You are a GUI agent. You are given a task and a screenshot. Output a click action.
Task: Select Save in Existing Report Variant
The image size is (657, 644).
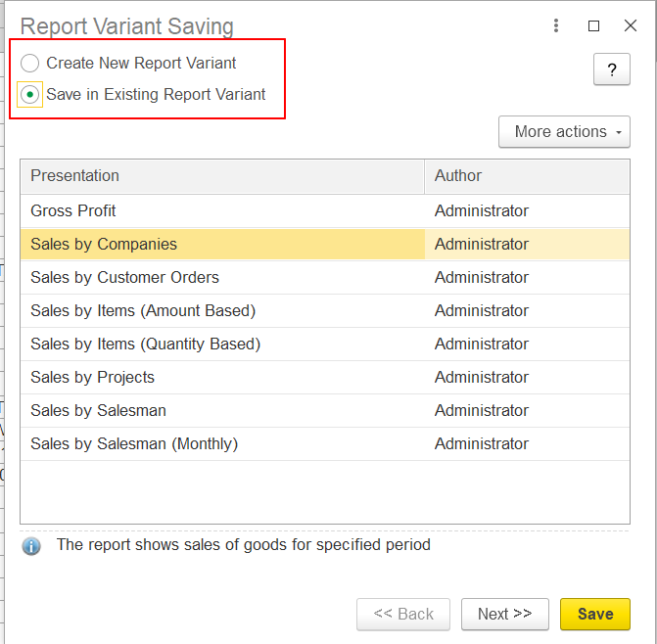pos(30,95)
